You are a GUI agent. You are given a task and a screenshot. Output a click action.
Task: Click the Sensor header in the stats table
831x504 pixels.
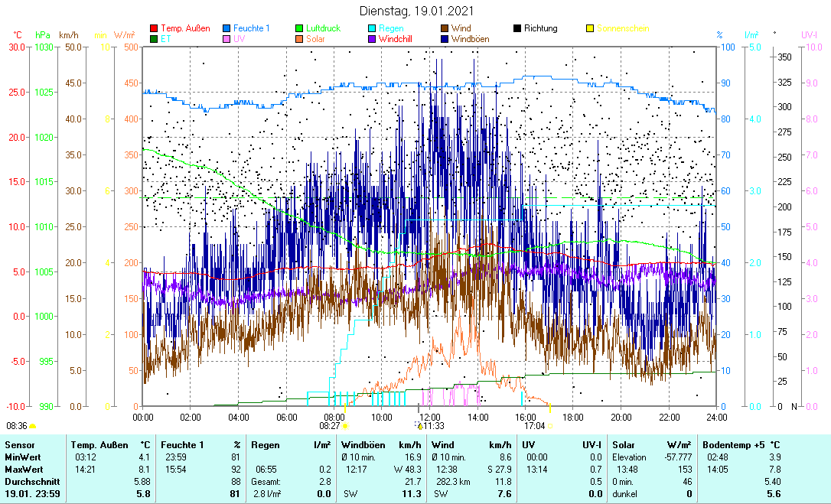pos(18,444)
